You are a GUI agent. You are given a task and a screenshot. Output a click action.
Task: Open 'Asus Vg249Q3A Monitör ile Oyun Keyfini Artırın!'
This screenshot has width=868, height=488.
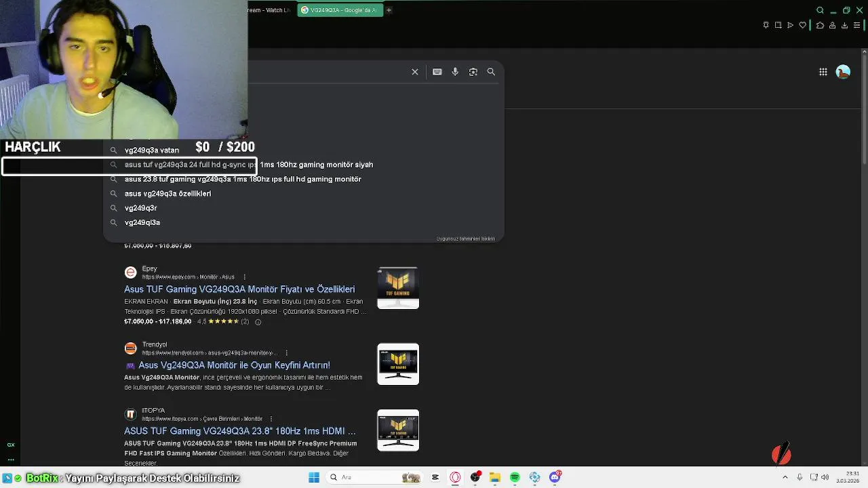coord(234,365)
